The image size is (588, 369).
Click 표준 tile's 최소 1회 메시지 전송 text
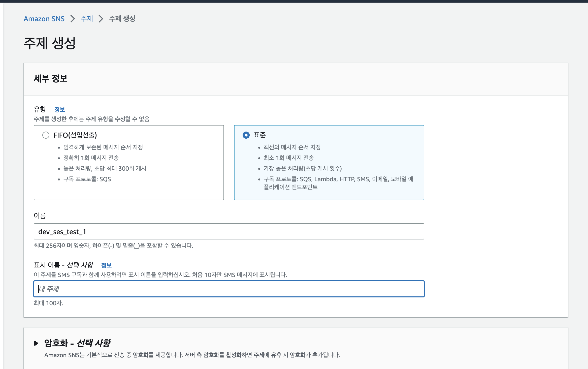[289, 158]
